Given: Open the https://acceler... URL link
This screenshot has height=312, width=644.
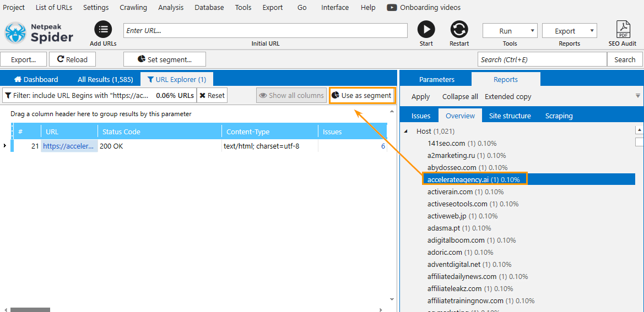Looking at the screenshot, I should click(69, 146).
